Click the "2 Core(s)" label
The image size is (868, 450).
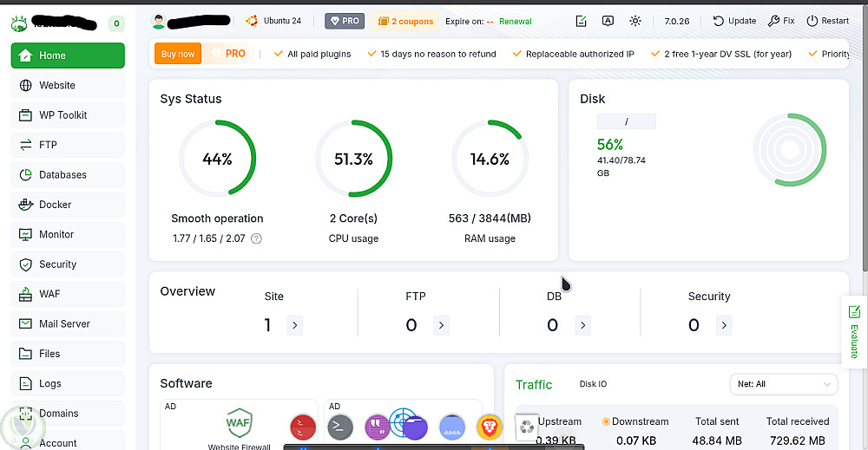point(353,218)
